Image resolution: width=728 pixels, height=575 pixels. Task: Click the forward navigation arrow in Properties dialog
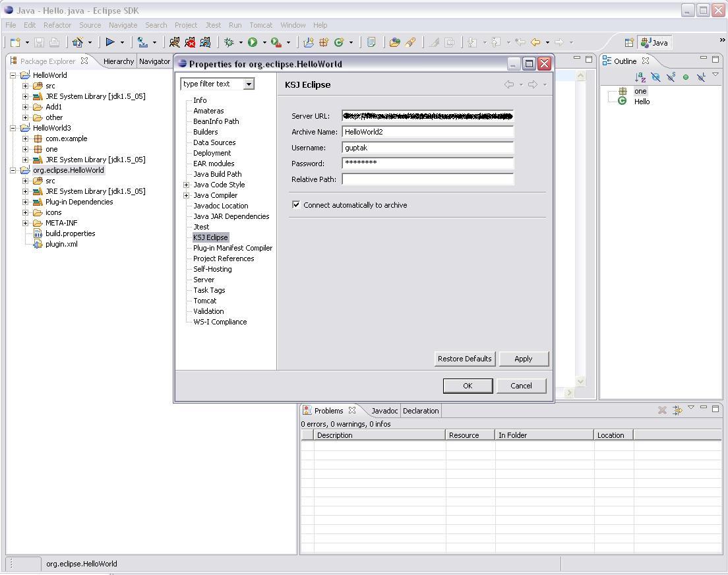tap(533, 84)
